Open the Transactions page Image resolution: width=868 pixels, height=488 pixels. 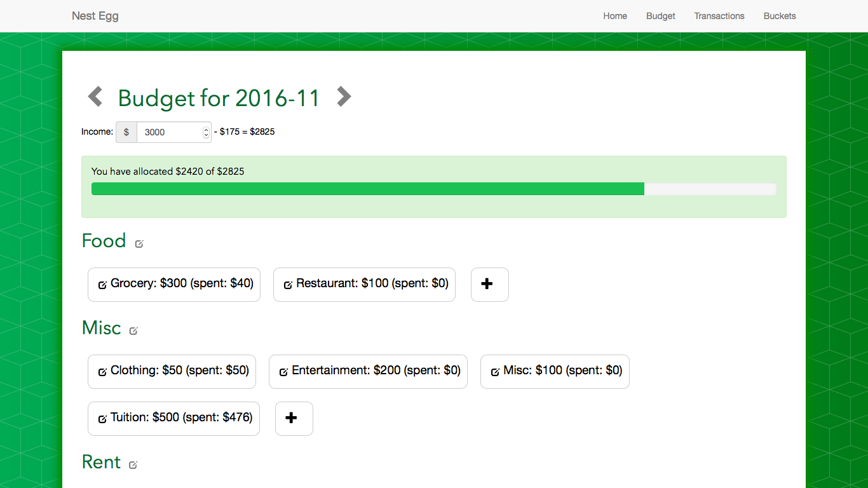pyautogui.click(x=719, y=16)
